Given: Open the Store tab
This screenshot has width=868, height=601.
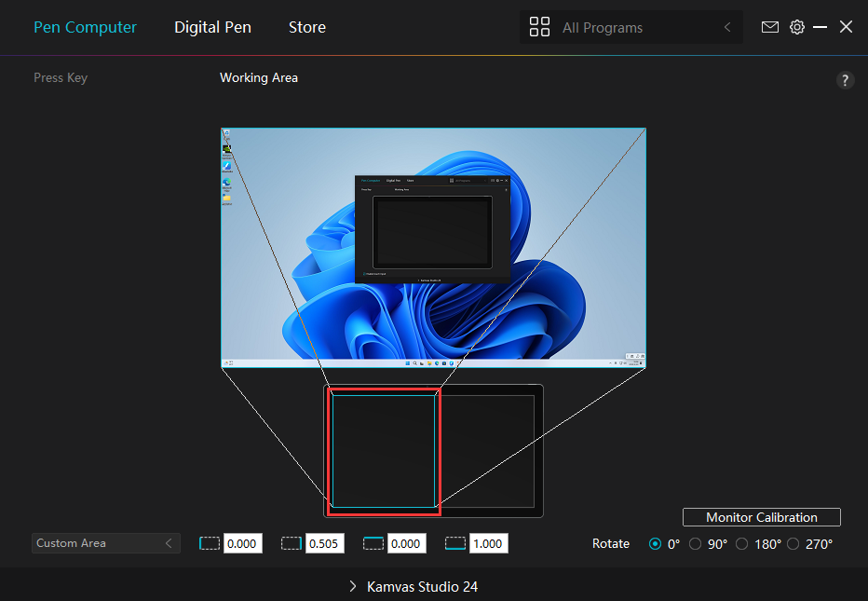Looking at the screenshot, I should (x=306, y=27).
